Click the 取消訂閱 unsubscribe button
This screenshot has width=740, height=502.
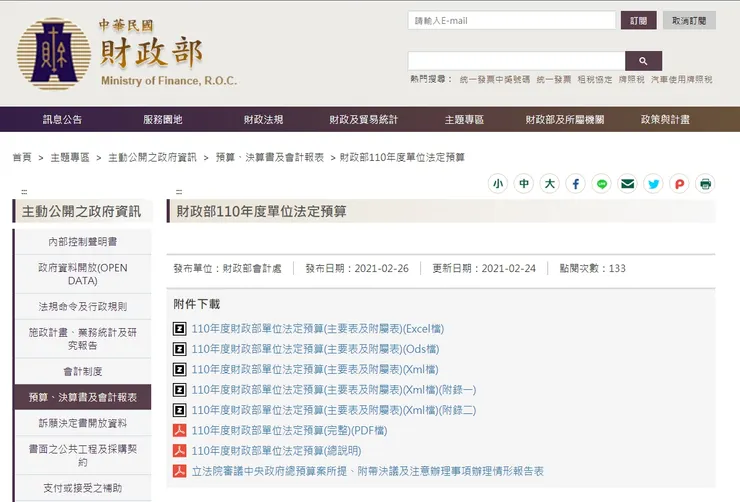(x=689, y=20)
